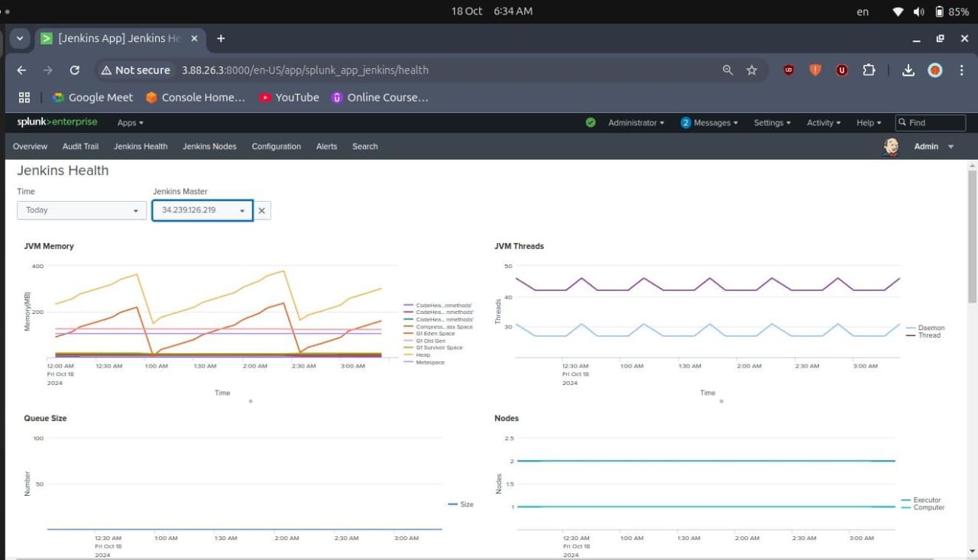Open the Alerts tab
This screenshot has width=978, height=560.
pos(326,147)
